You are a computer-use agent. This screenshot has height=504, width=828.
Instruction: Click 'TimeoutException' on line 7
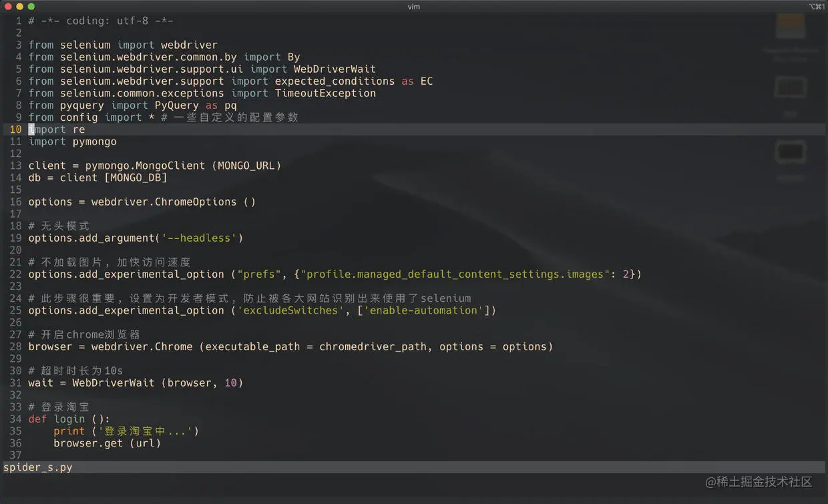click(x=325, y=93)
